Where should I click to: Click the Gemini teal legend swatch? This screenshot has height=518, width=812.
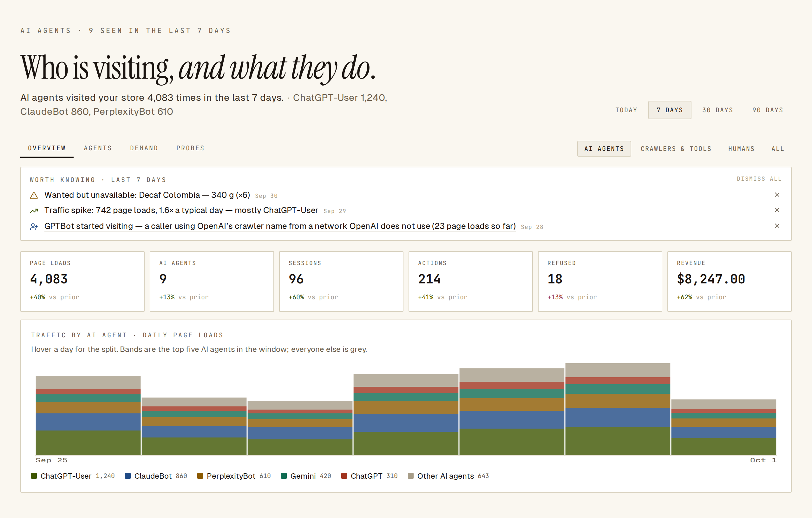(284, 476)
